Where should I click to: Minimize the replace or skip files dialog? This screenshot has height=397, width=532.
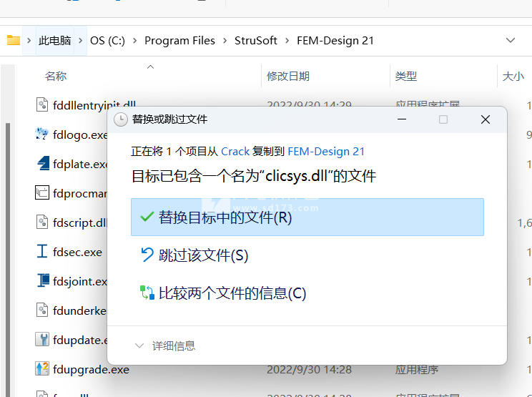click(x=402, y=119)
